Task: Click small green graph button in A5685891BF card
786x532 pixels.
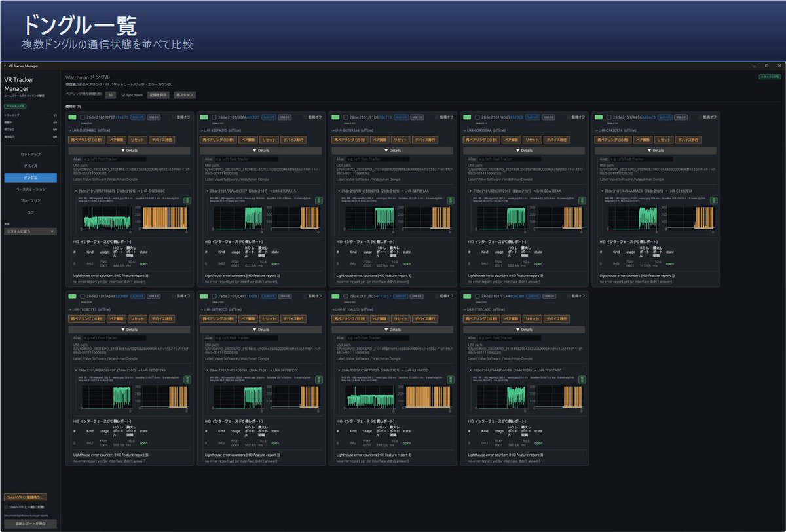Action: point(188,379)
